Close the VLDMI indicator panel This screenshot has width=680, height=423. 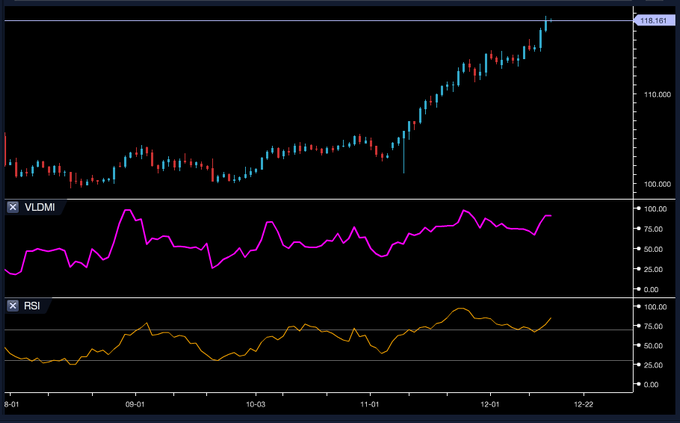coord(13,207)
